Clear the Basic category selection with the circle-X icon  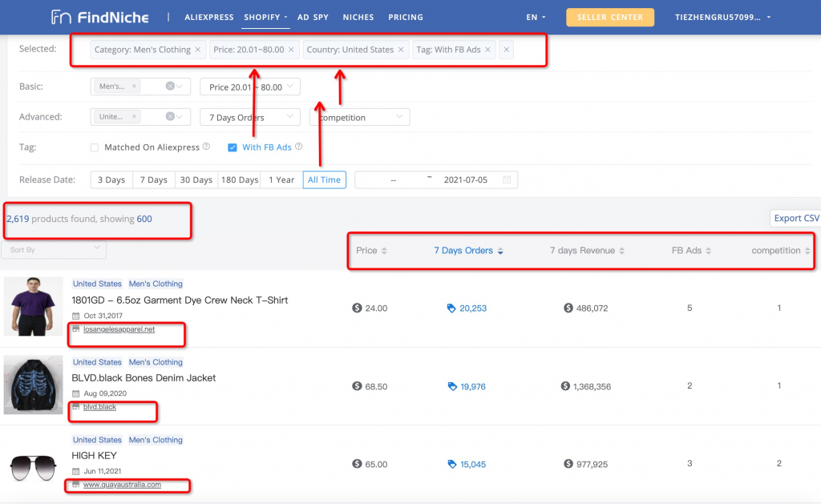click(170, 87)
